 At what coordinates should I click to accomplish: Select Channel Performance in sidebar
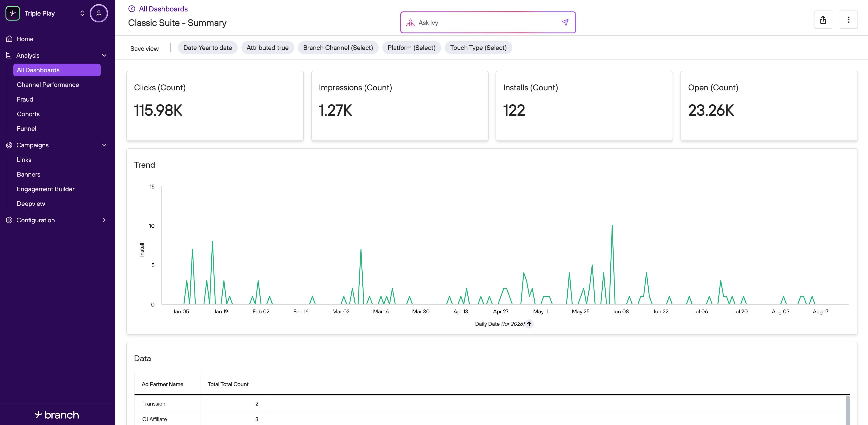[48, 85]
